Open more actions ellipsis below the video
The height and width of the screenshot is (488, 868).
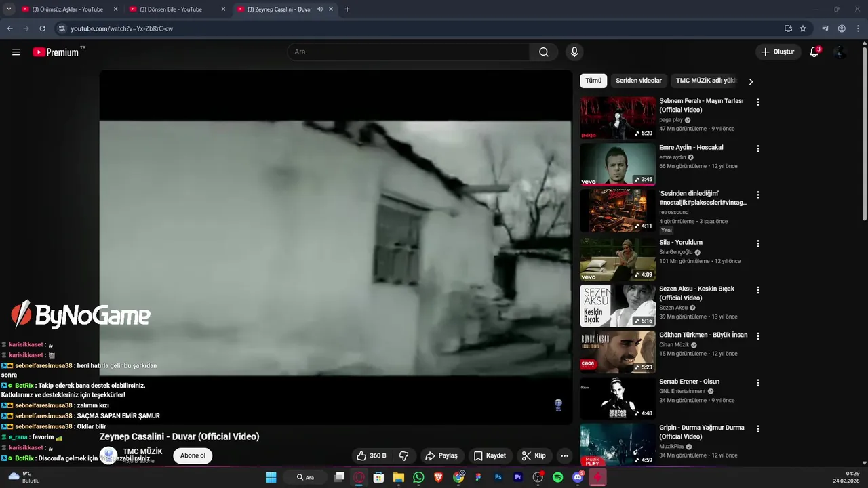pyautogui.click(x=564, y=455)
